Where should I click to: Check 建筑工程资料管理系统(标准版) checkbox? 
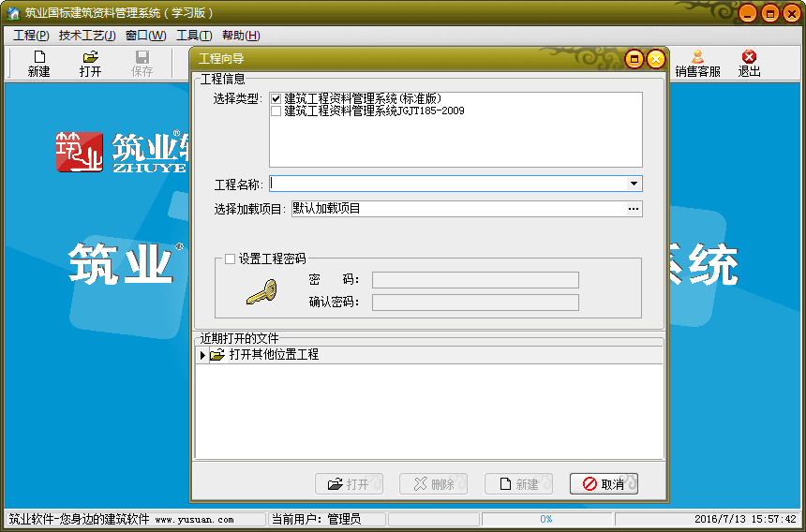(x=276, y=98)
